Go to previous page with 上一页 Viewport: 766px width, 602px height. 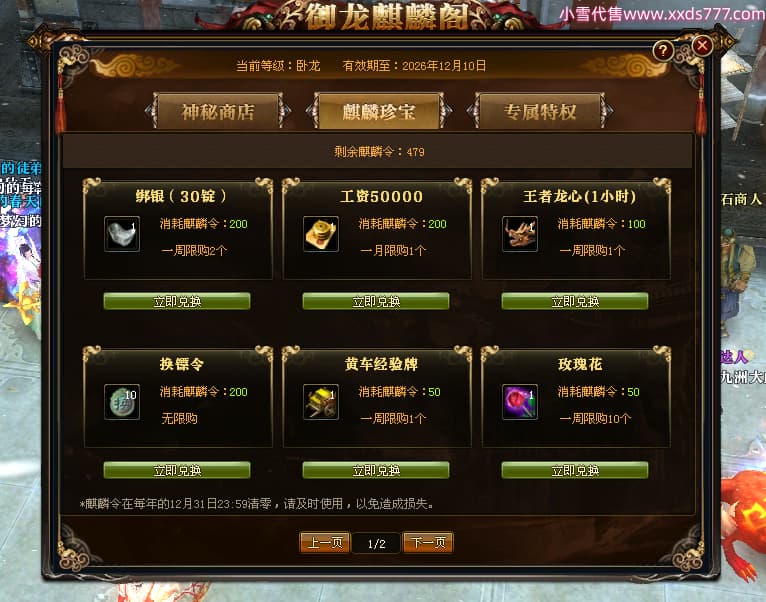(x=325, y=542)
